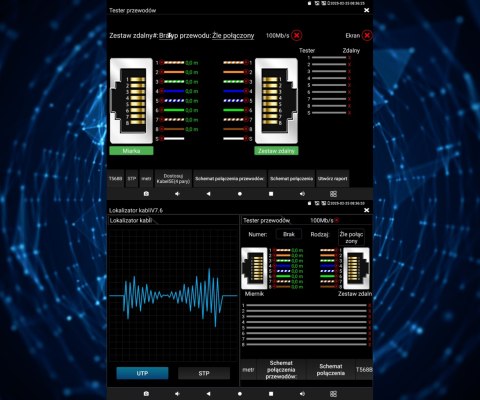
Task: Open Schemat połączenia in top toolbar
Action: coord(291,179)
